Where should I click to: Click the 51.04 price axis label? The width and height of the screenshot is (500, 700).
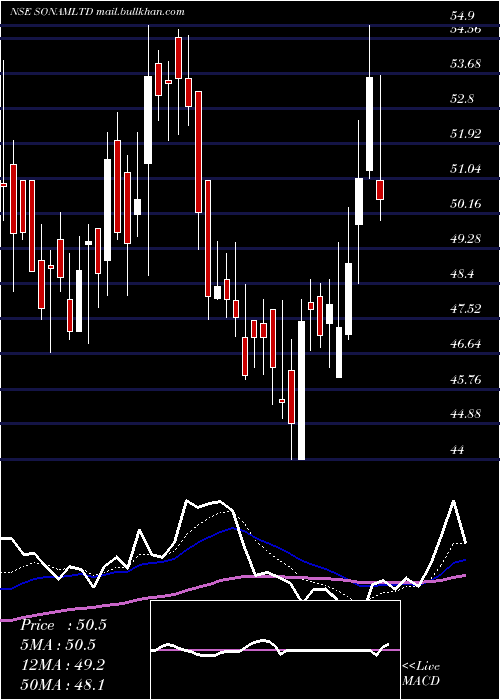[466, 169]
